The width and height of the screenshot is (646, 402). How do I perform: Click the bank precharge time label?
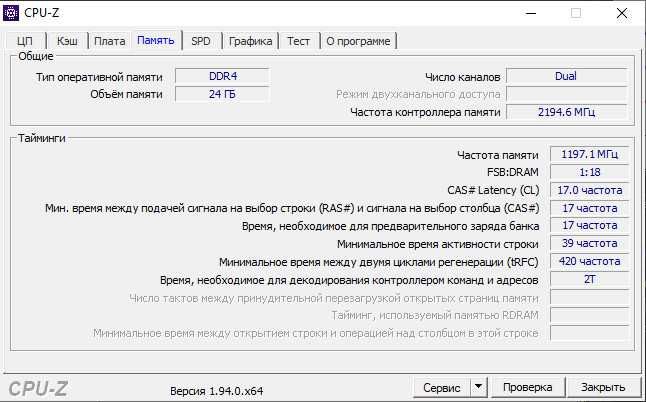tap(390, 226)
